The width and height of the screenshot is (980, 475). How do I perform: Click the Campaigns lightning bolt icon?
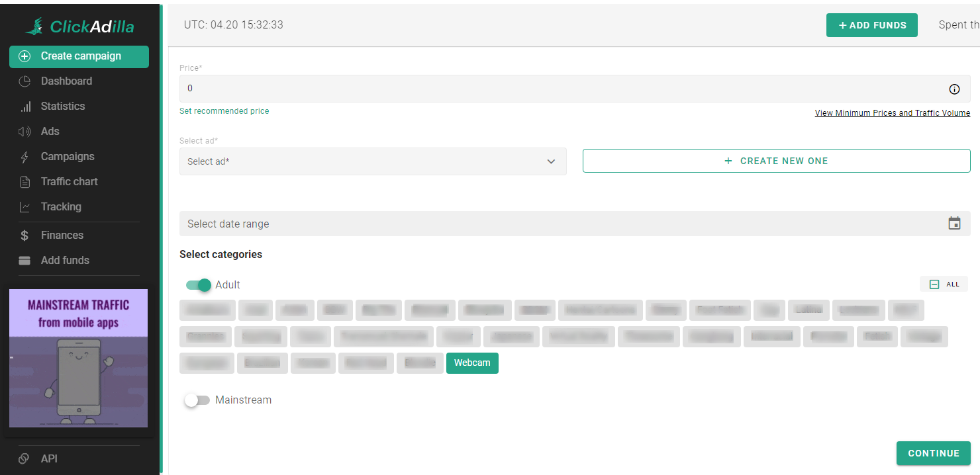24,157
